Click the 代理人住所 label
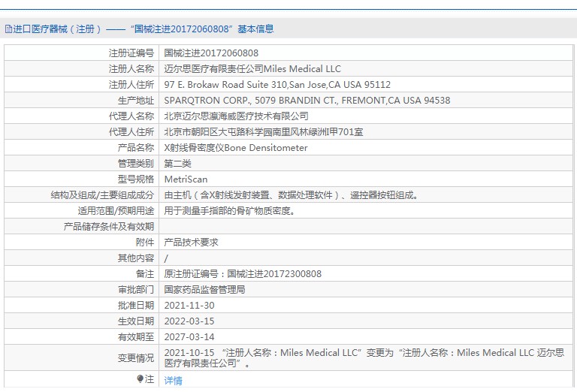 (131, 132)
